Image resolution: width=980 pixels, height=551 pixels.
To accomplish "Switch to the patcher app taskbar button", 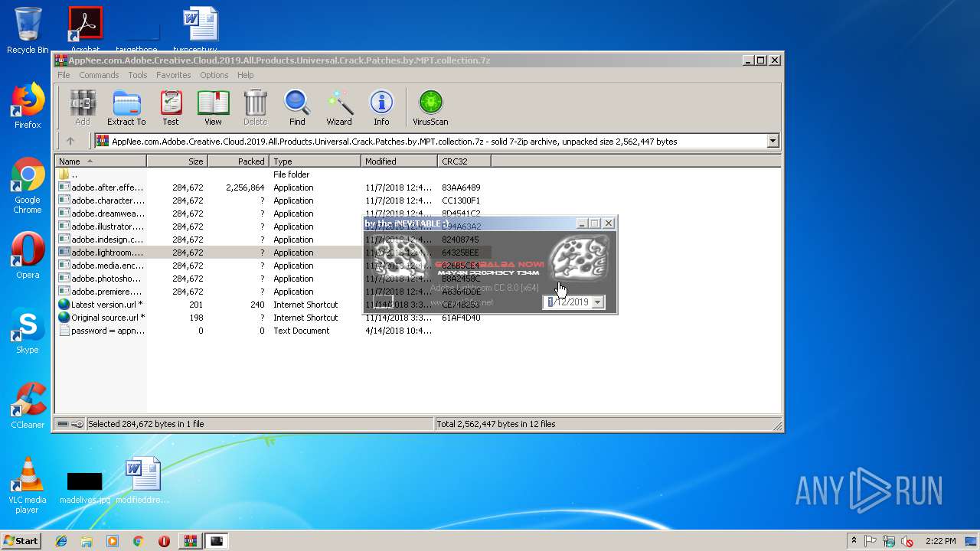I will pyautogui.click(x=217, y=541).
